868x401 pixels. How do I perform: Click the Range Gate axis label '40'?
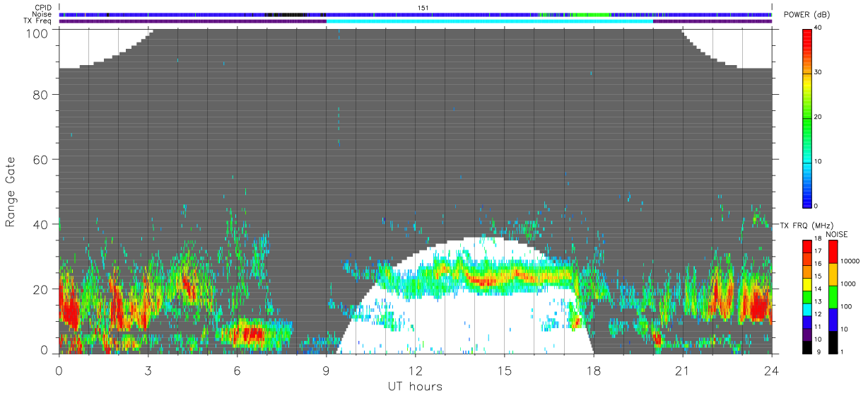pyautogui.click(x=41, y=224)
